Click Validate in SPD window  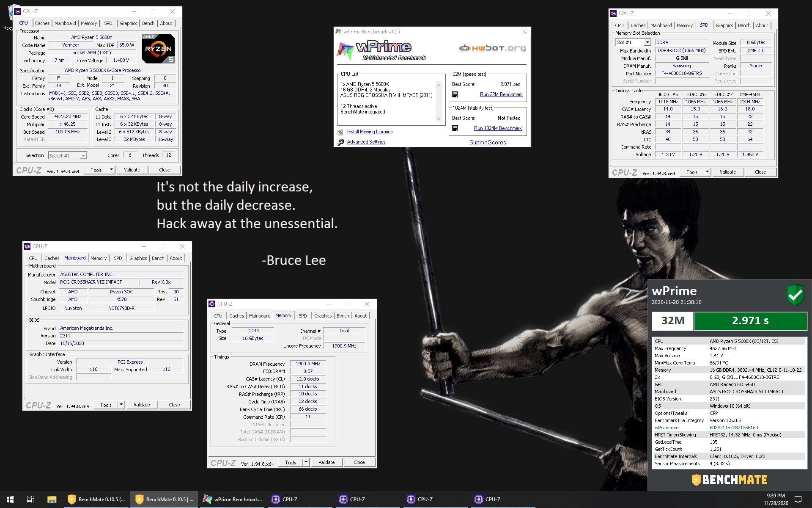click(728, 172)
